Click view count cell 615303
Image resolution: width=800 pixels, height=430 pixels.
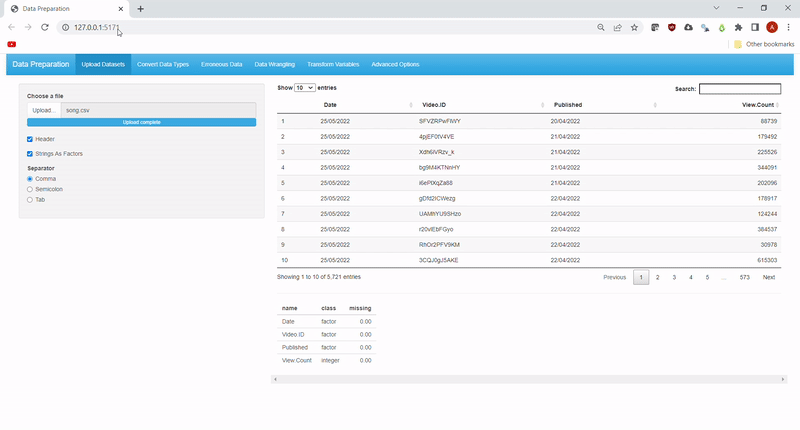pyautogui.click(x=767, y=261)
